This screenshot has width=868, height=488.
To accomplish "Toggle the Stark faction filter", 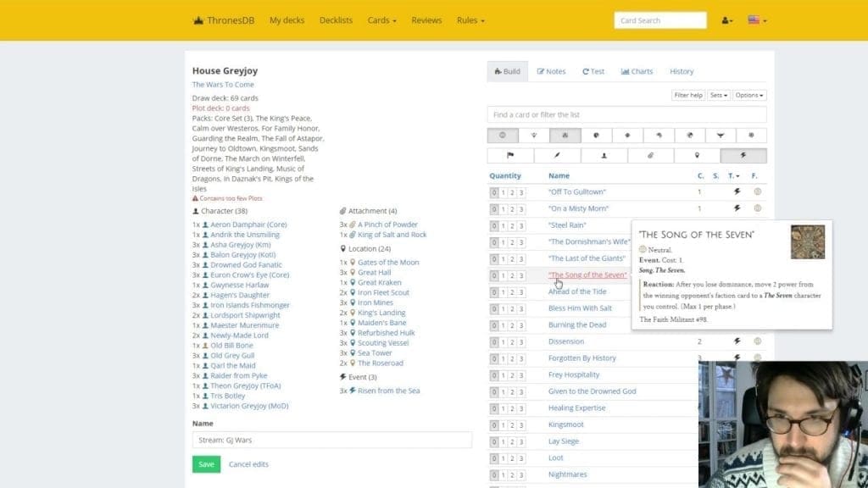I will (x=689, y=135).
